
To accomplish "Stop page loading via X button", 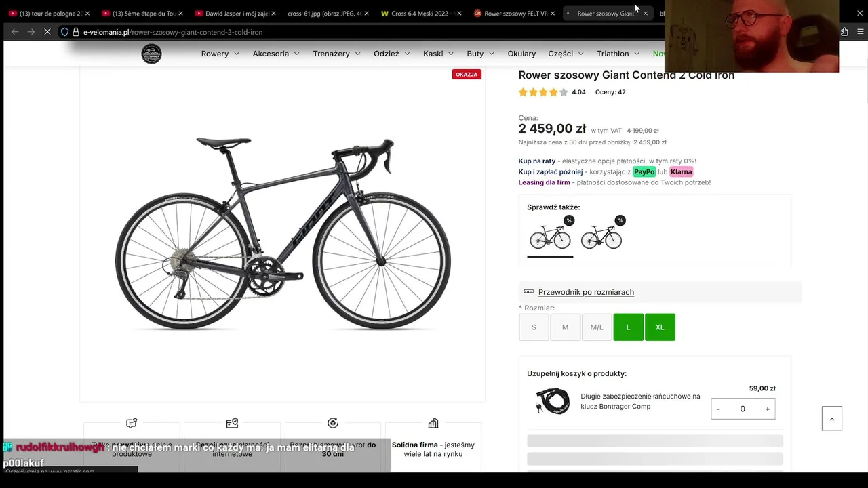I will (x=47, y=32).
